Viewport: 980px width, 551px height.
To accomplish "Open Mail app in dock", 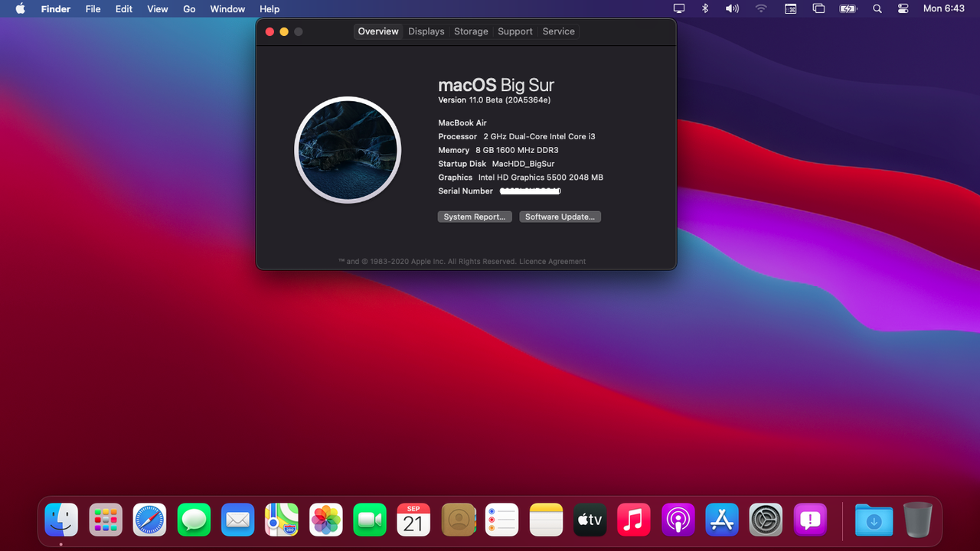I will tap(237, 520).
